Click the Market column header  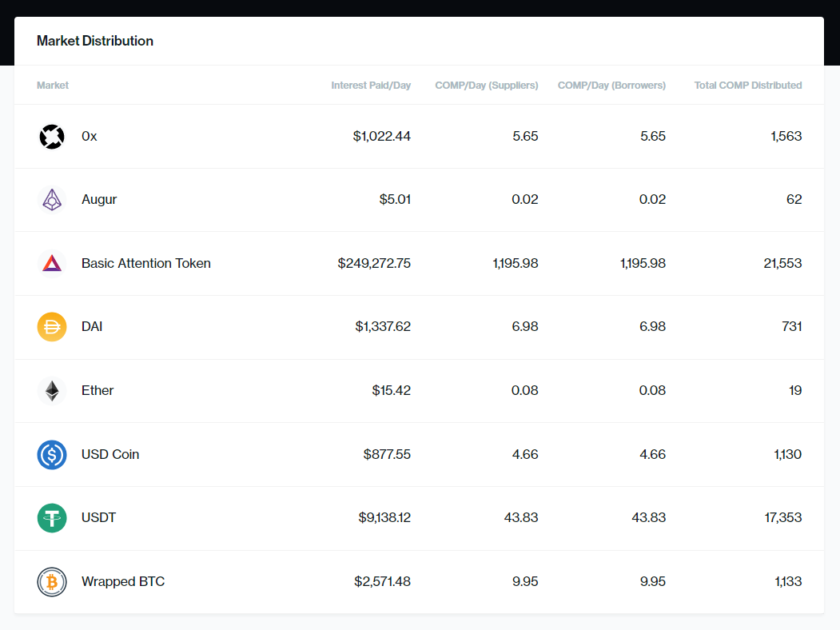pyautogui.click(x=53, y=86)
